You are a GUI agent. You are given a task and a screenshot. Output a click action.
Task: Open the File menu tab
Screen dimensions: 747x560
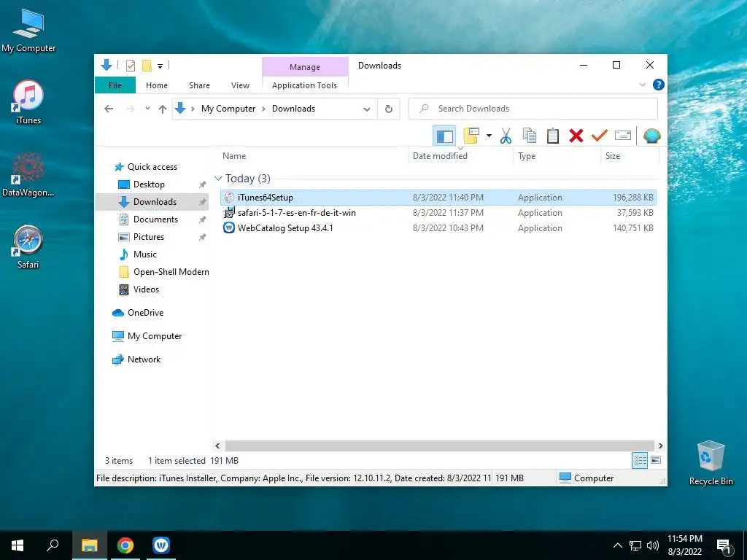pos(115,85)
